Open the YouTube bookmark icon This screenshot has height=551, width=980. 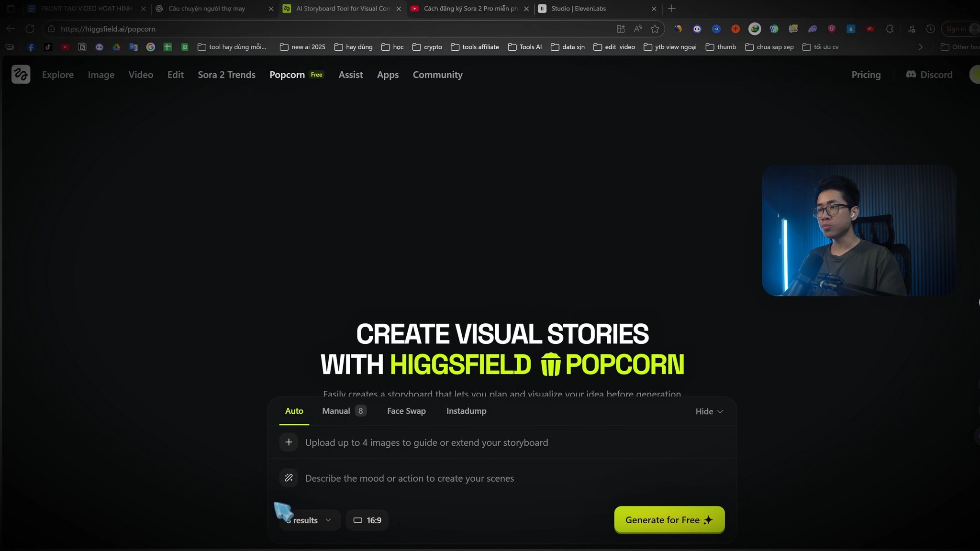65,47
